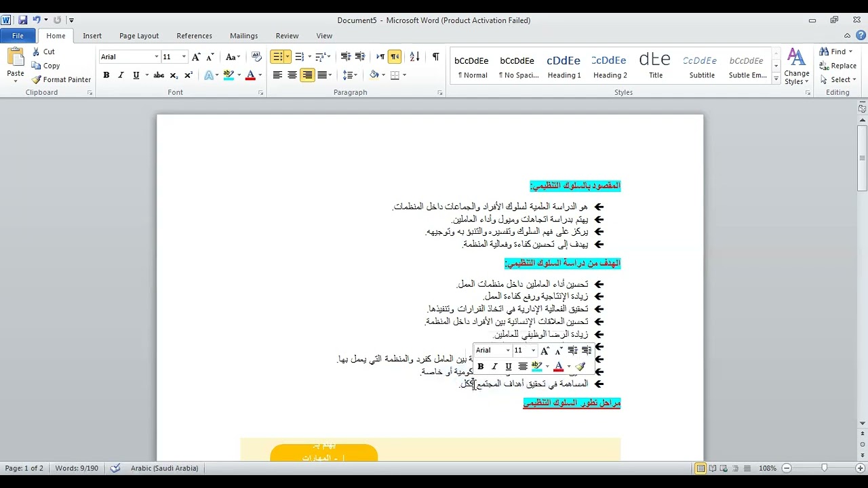This screenshot has width=868, height=488.
Task: Click the ribbon red font color button
Action: pyautogui.click(x=250, y=75)
